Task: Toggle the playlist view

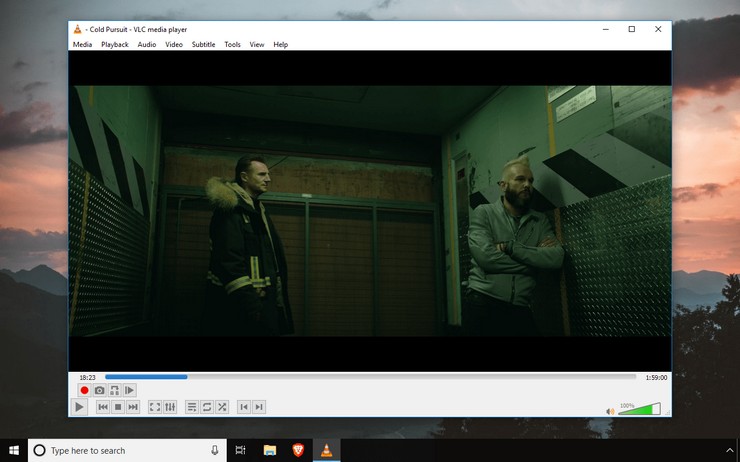Action: tap(192, 407)
